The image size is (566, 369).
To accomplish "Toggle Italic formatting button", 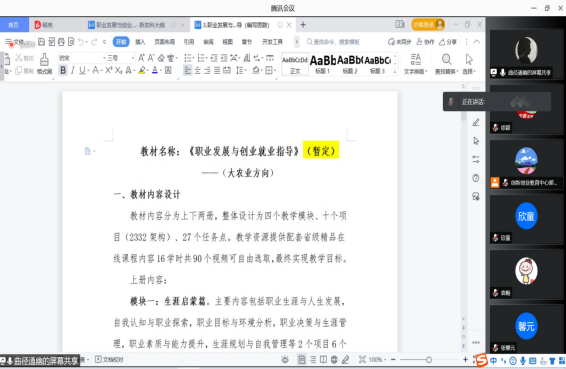I will click(x=73, y=70).
